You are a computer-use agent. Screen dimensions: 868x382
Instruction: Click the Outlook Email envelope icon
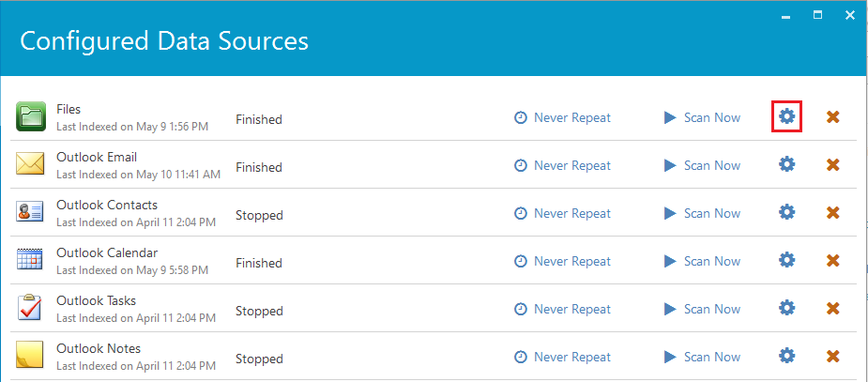click(30, 164)
